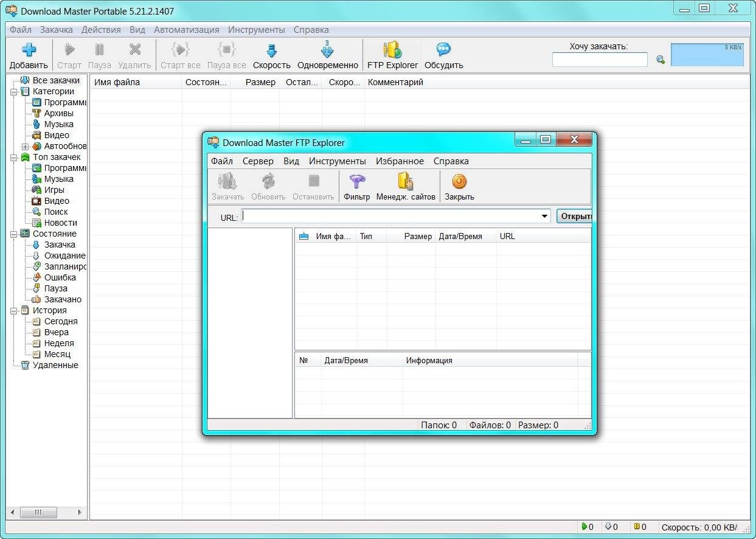Viewport: 756px width, 539px height.
Task: Click the parent folder icon in file list header
Action: pyautogui.click(x=303, y=236)
